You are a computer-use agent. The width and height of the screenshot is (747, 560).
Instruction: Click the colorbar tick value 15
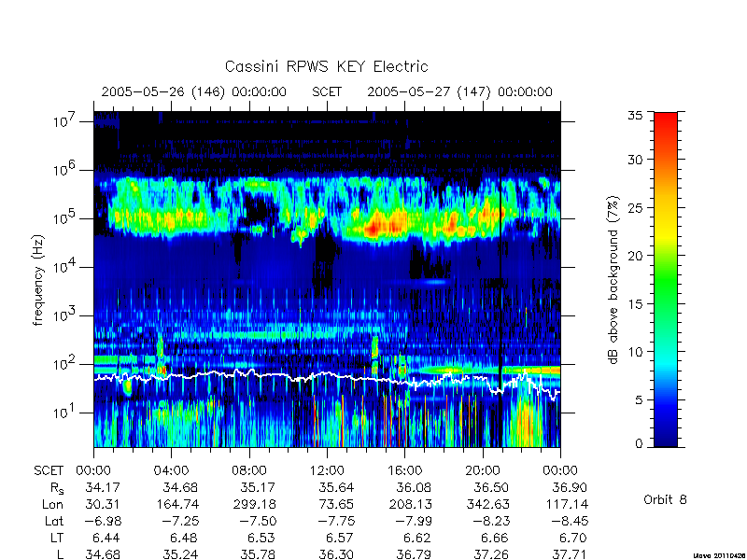[x=636, y=303]
